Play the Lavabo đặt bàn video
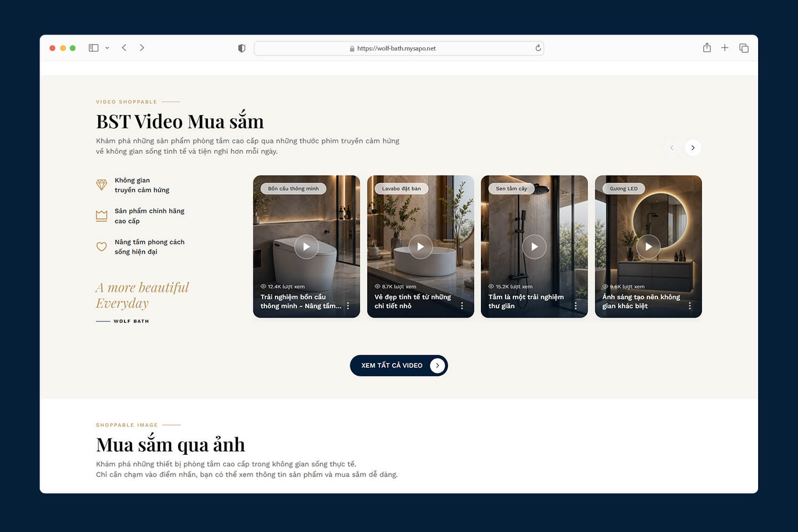 click(420, 247)
